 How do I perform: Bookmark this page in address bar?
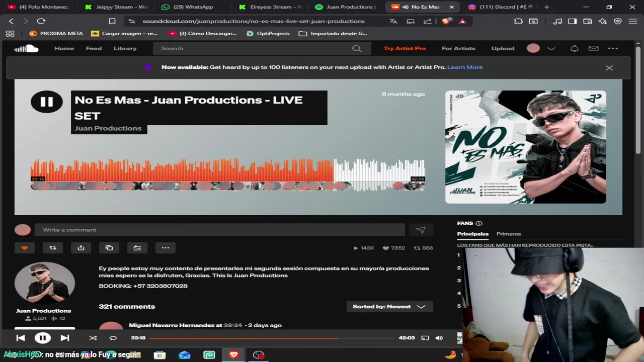point(112,21)
